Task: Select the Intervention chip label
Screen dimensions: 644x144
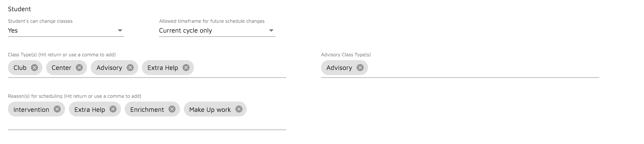Action: tap(31, 110)
